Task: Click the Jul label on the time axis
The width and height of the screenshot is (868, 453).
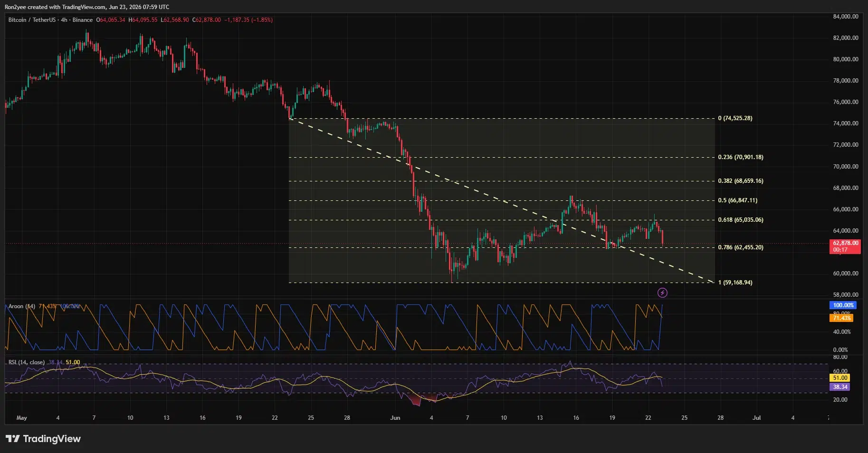Action: pyautogui.click(x=757, y=418)
